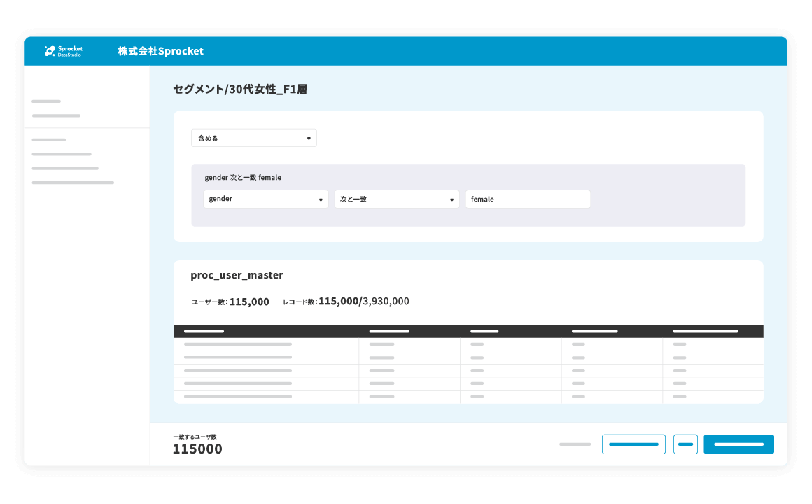This screenshot has width=812, height=504.
Task: Click the 一致するユーザ数 label
Action: click(x=195, y=437)
